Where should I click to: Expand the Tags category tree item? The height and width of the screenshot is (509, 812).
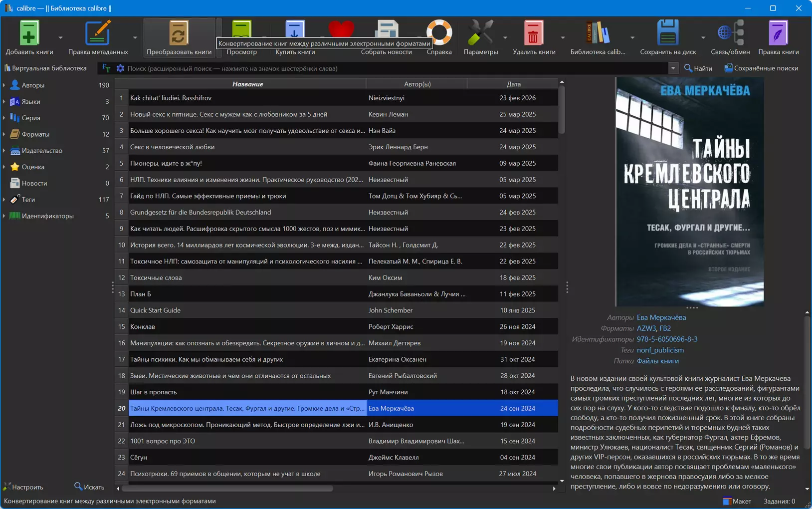tap(4, 200)
